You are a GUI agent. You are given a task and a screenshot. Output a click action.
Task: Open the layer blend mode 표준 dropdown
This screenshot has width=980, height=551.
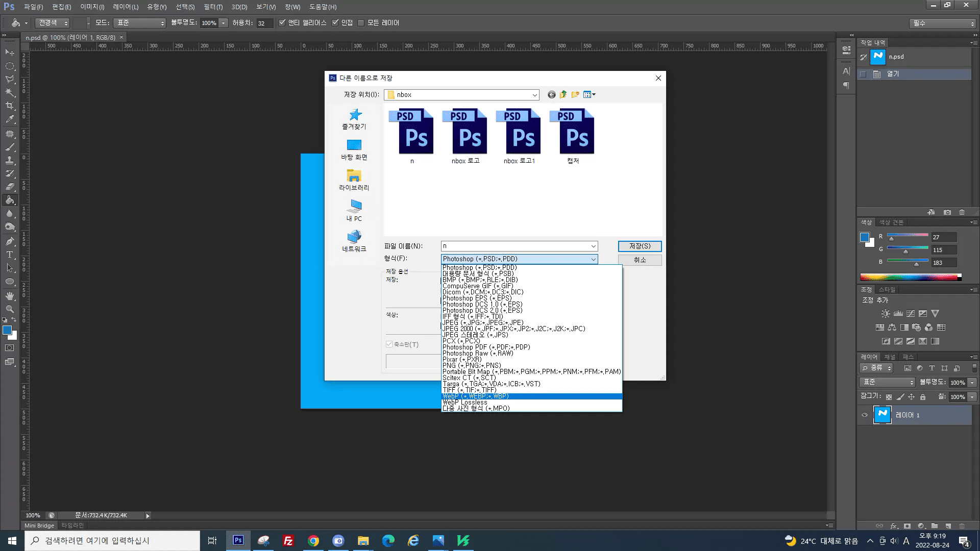coord(888,382)
